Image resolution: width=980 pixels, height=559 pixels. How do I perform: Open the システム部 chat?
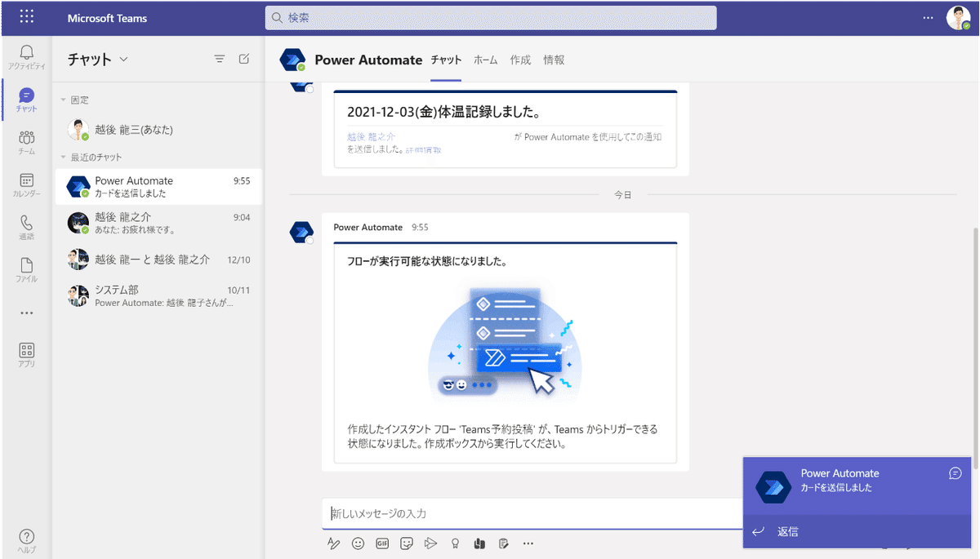coord(158,295)
